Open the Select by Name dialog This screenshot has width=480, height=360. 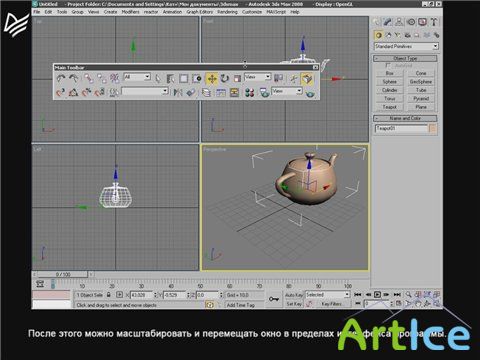pyautogui.click(x=171, y=79)
